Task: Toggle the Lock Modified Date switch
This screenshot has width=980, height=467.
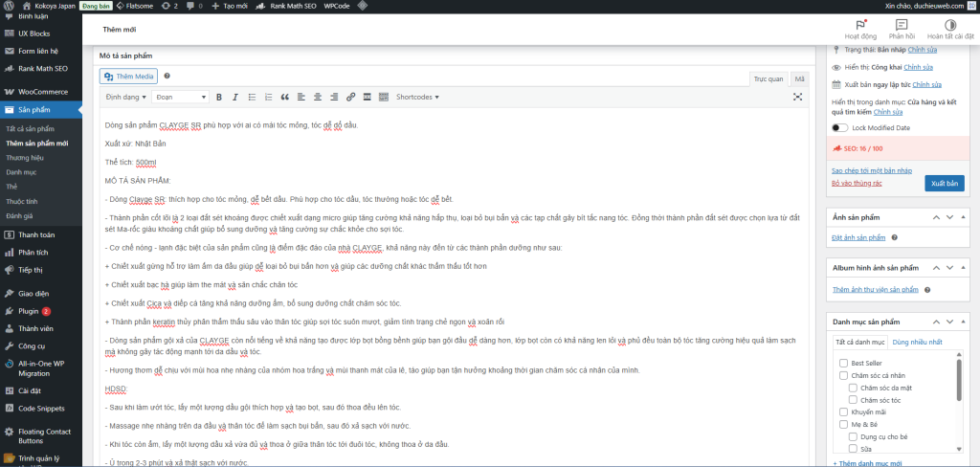Action: tap(839, 127)
